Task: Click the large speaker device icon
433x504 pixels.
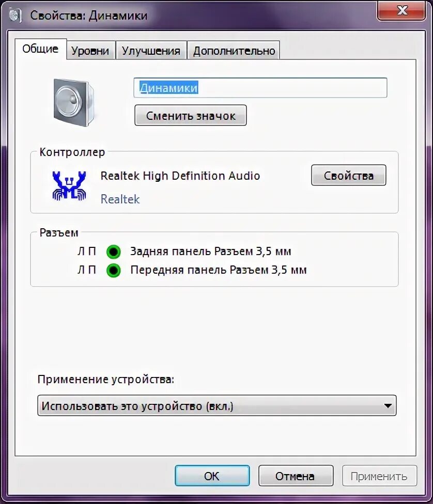Action: 74,103
